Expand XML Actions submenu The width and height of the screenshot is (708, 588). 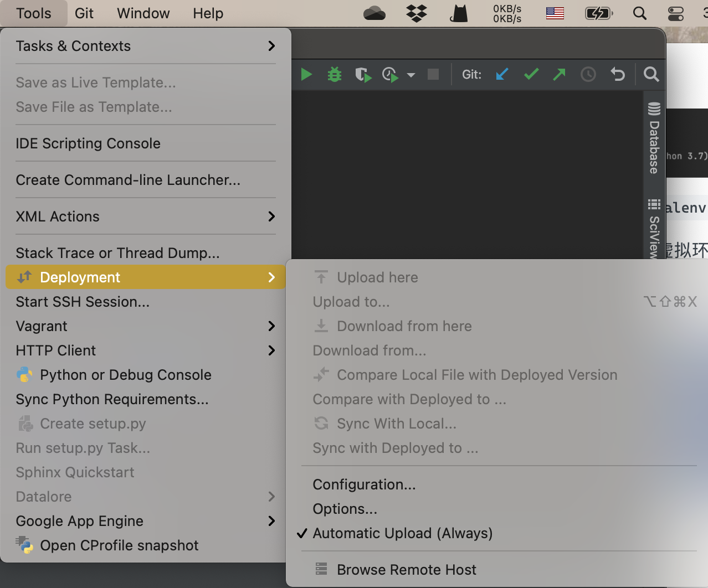pyautogui.click(x=145, y=216)
